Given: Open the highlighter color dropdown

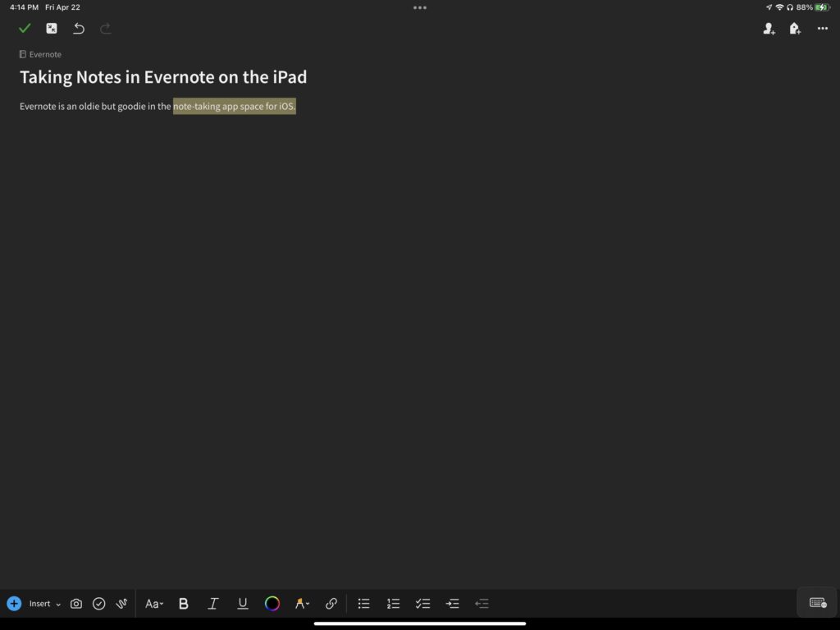Looking at the screenshot, I should pos(302,604).
